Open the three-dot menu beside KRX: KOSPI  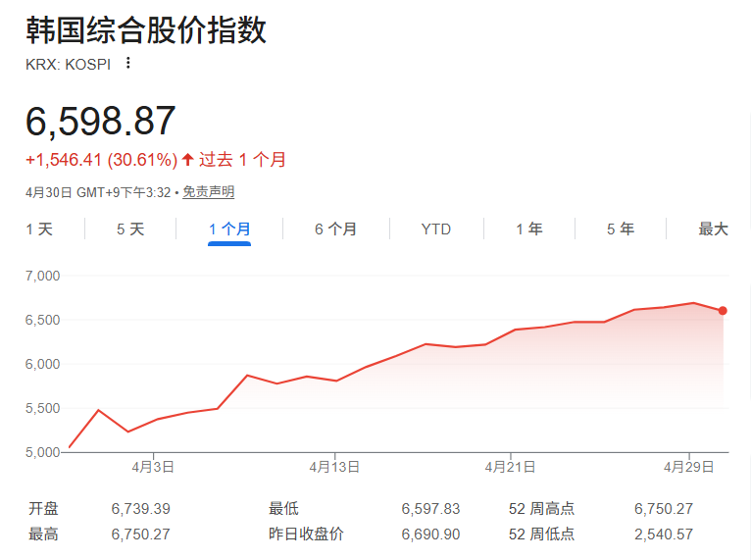(127, 64)
